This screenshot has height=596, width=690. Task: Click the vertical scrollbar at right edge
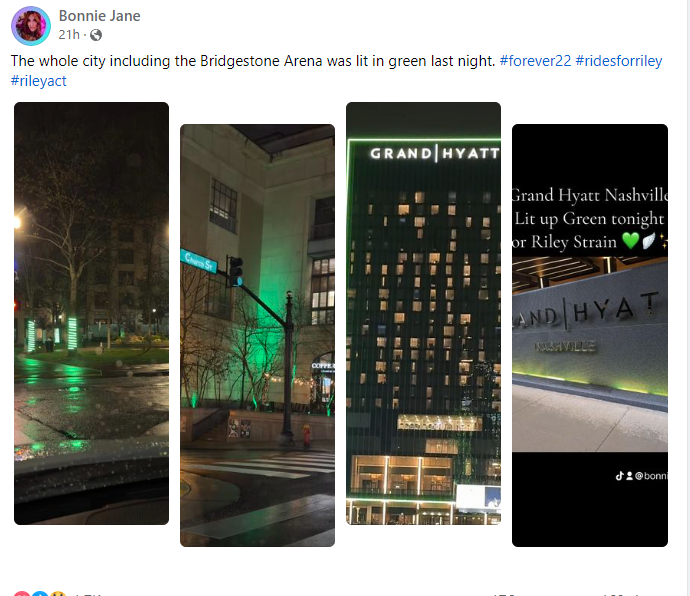click(x=688, y=298)
